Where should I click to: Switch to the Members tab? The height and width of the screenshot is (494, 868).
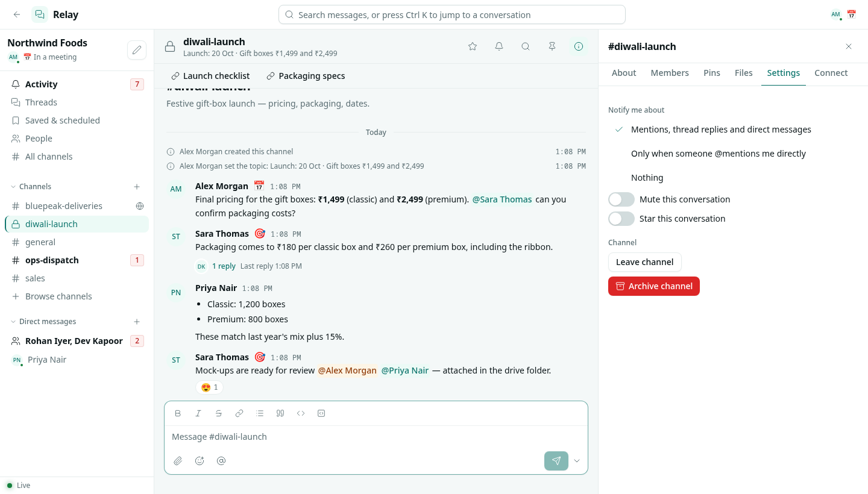point(670,73)
